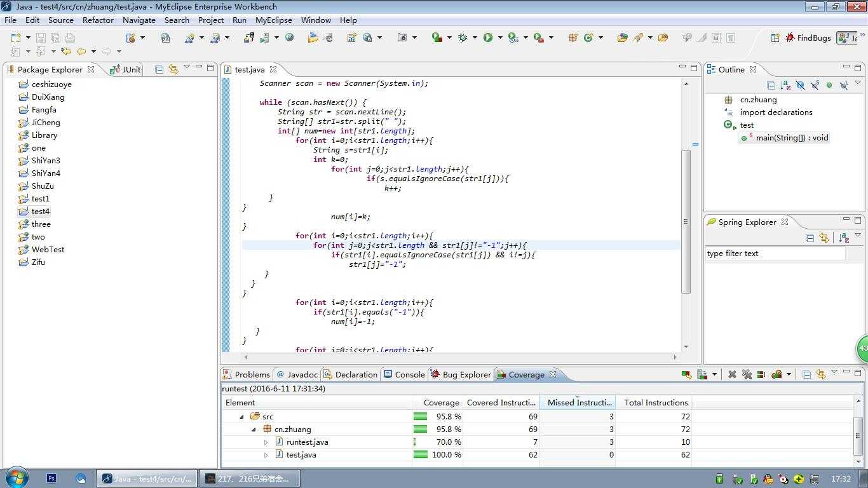Click the Spring Explorer filter text field
Image resolution: width=868 pixels, height=488 pixels.
(775, 253)
